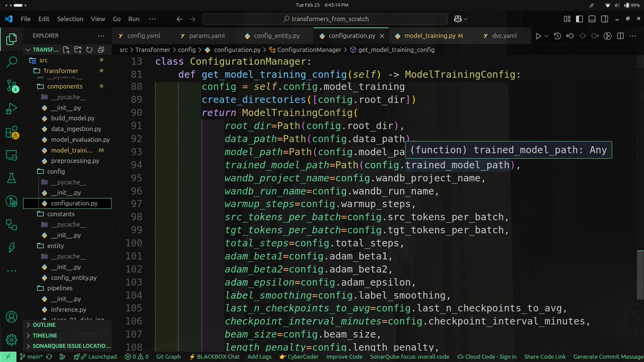Open More Actions menu in editor toolbar

(633, 36)
